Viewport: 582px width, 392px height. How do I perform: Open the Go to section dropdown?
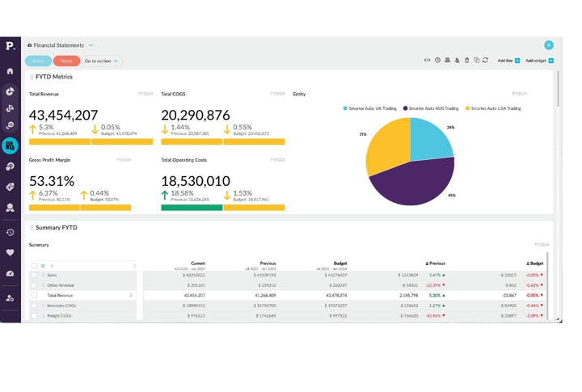click(101, 61)
